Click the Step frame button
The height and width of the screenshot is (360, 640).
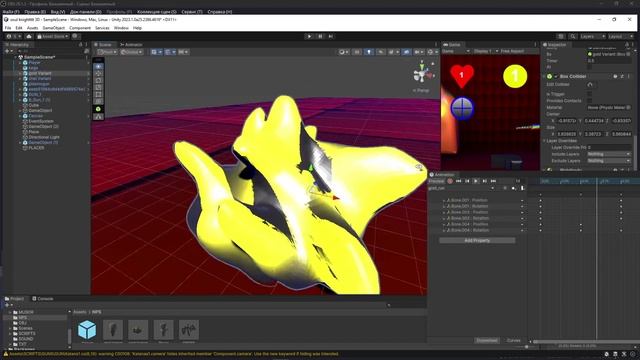coord(331,36)
